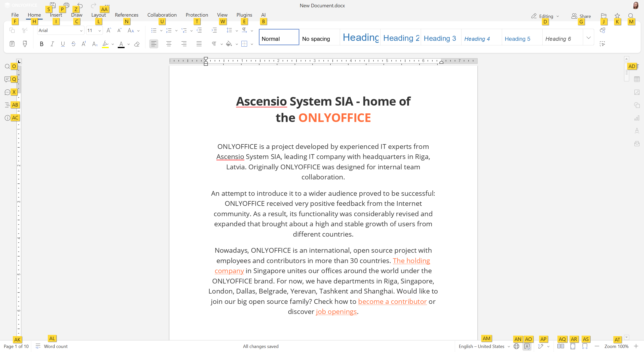Open the References ribbon tab

(127, 15)
